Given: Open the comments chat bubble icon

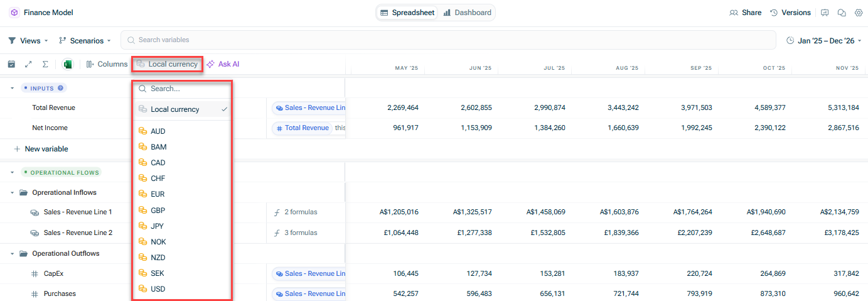Looking at the screenshot, I should tap(842, 13).
